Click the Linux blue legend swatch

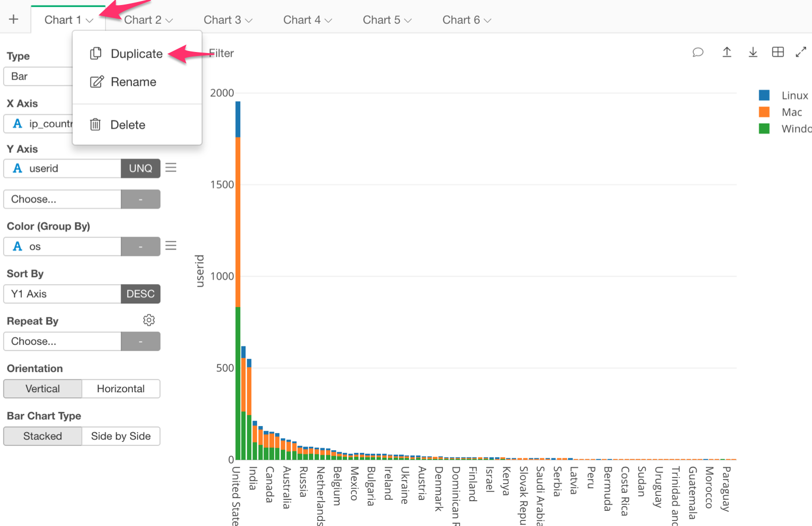[764, 95]
